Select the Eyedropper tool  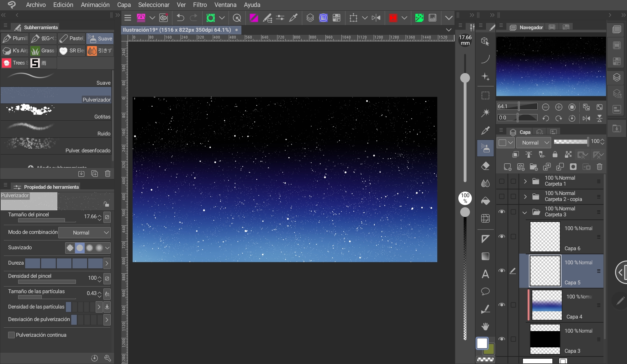pyautogui.click(x=485, y=130)
